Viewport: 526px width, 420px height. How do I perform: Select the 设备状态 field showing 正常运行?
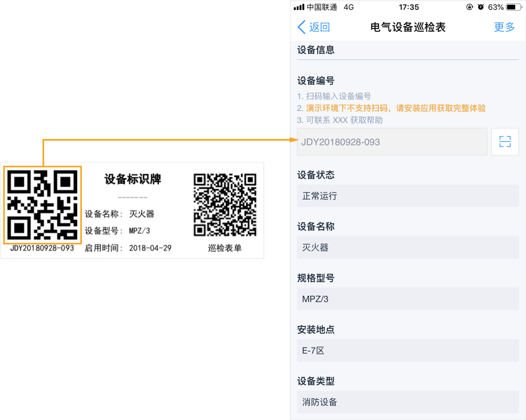point(407,196)
